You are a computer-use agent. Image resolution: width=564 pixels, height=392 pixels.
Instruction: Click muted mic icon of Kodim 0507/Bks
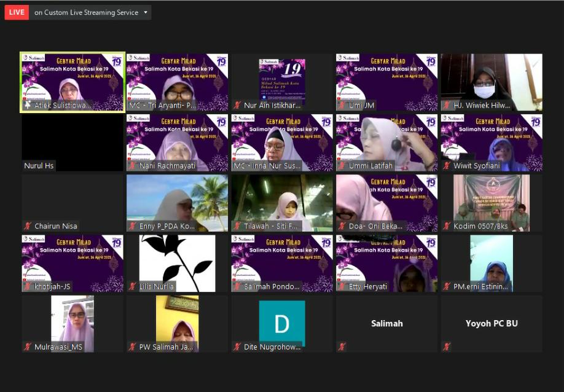point(447,226)
